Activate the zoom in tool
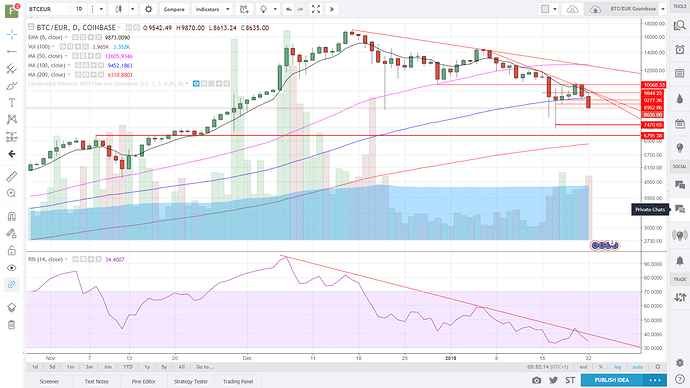The image size is (690, 388). click(x=12, y=193)
